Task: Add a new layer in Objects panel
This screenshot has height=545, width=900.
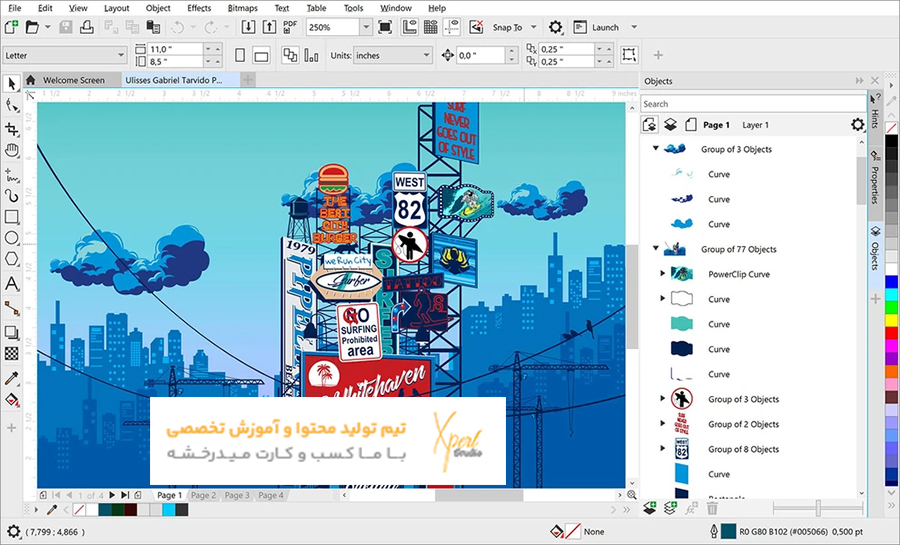Action: pyautogui.click(x=650, y=508)
